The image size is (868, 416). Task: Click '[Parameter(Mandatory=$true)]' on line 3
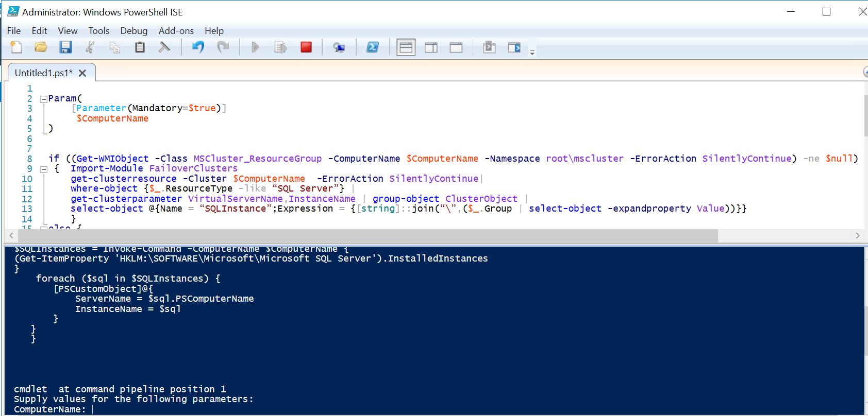coord(149,109)
